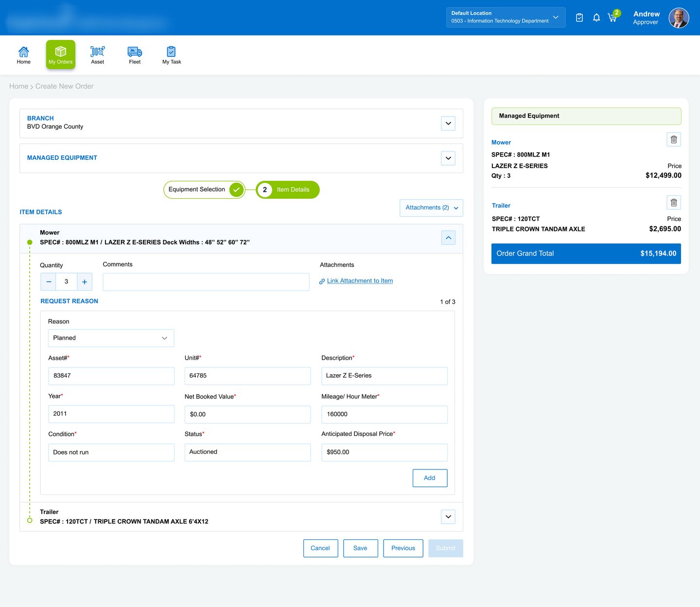This screenshot has width=700, height=607.
Task: Click the Order Grand Total bar
Action: click(x=586, y=254)
